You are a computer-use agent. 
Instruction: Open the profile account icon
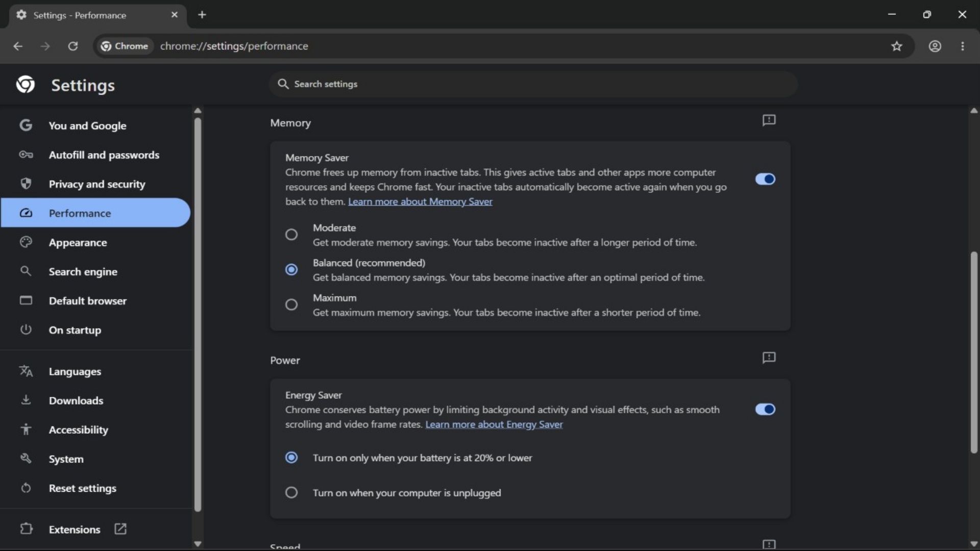pyautogui.click(x=935, y=46)
